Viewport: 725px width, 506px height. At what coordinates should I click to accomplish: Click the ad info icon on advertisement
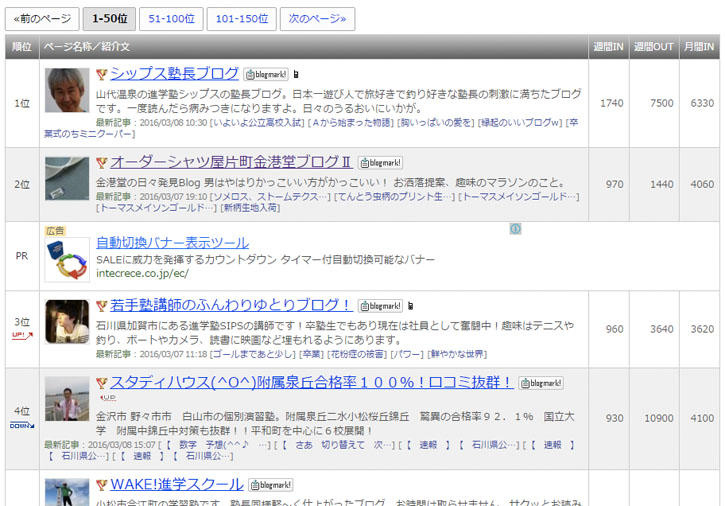point(515,229)
